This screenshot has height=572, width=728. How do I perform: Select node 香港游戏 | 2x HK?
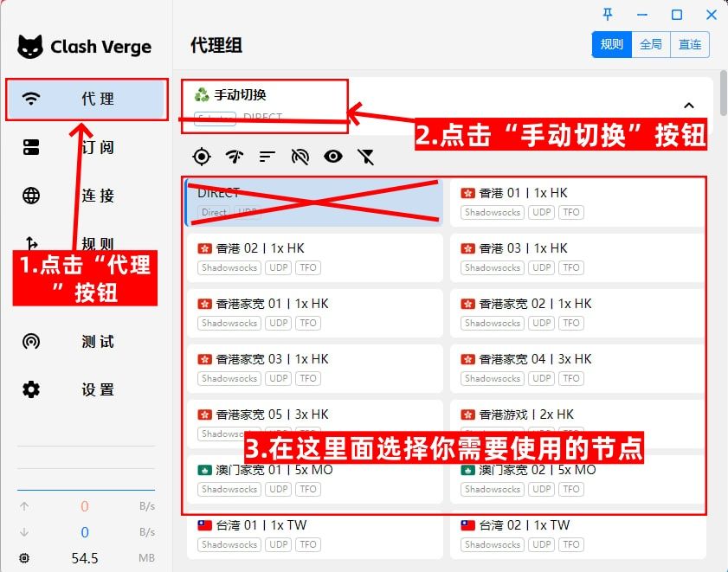578,424
